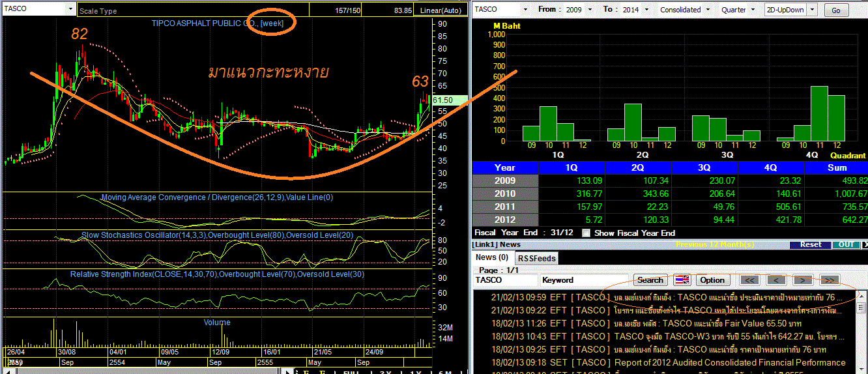
Task: Click the TASCO news symbol input field
Action: point(506,280)
